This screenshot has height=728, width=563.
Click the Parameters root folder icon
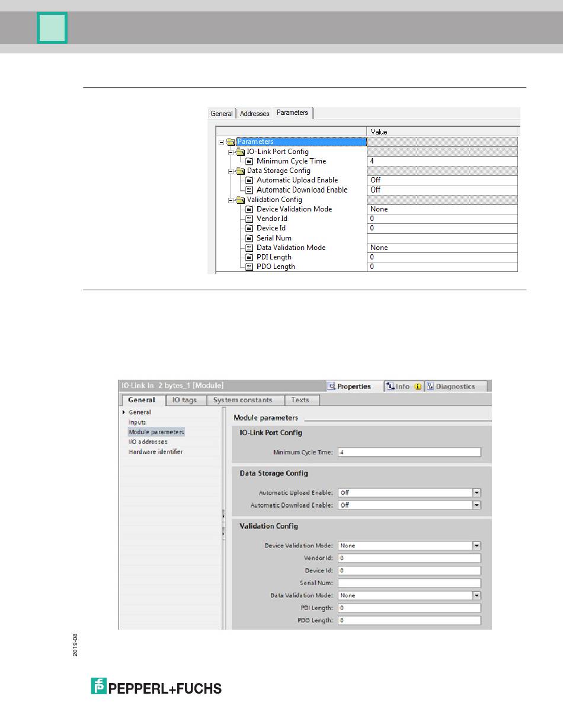[x=231, y=142]
